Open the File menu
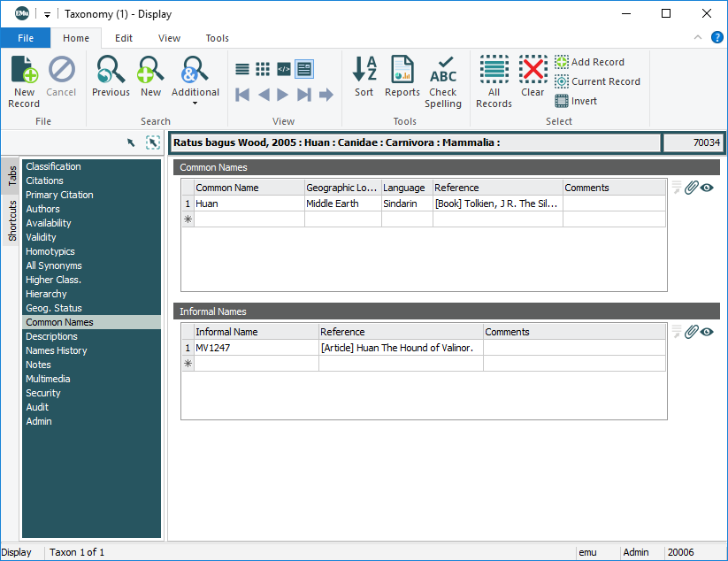Viewport: 728px width, 561px height. point(26,38)
